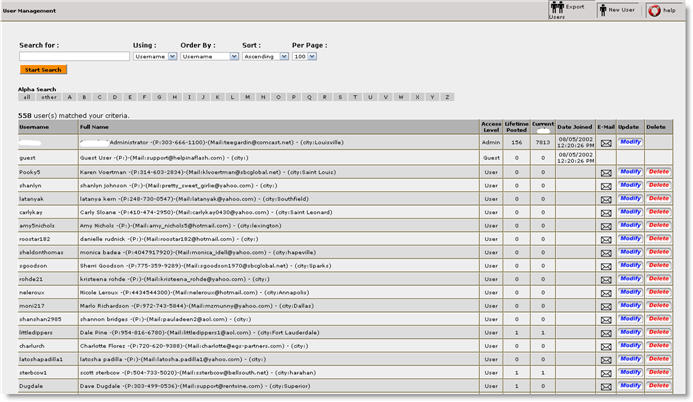The width and height of the screenshot is (693, 402).
Task: Email the Administrator user via envelope icon
Action: click(x=606, y=143)
